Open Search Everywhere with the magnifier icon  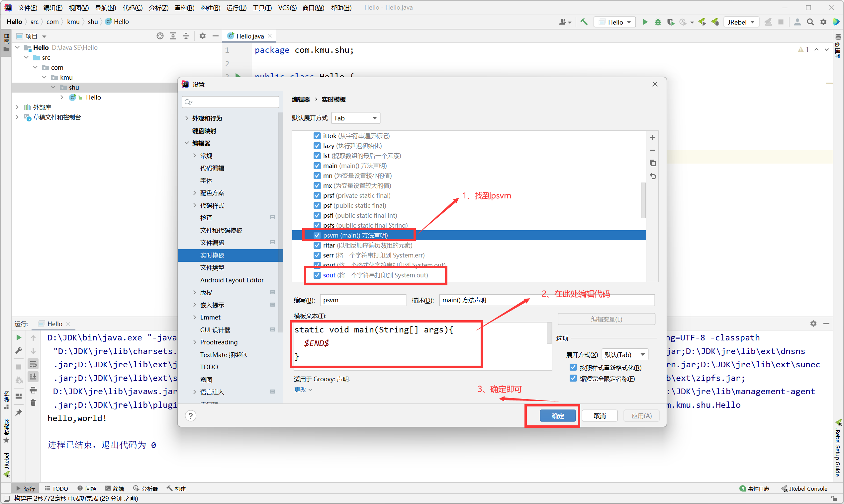pyautogui.click(x=810, y=22)
